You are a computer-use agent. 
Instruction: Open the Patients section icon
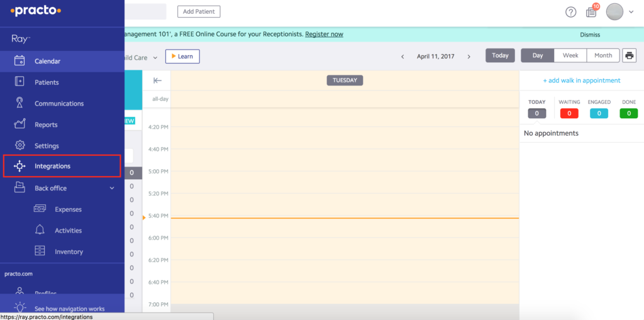(20, 82)
